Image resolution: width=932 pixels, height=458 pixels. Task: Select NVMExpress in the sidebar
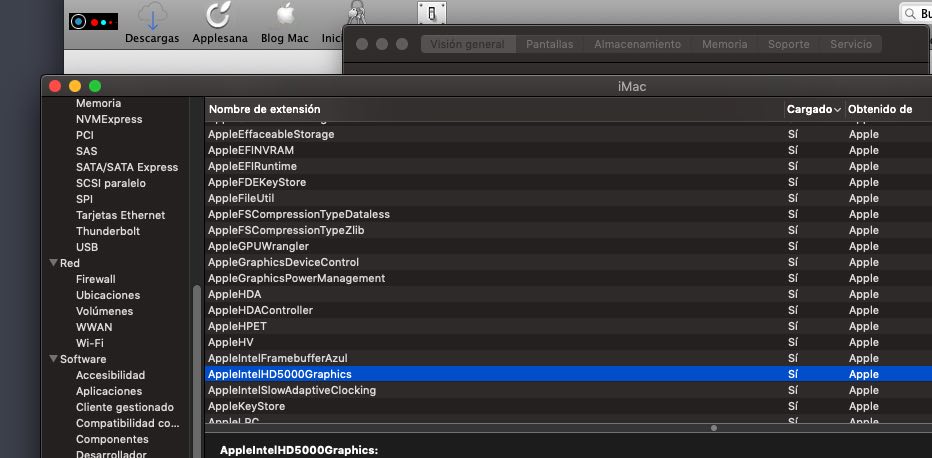pyautogui.click(x=109, y=119)
